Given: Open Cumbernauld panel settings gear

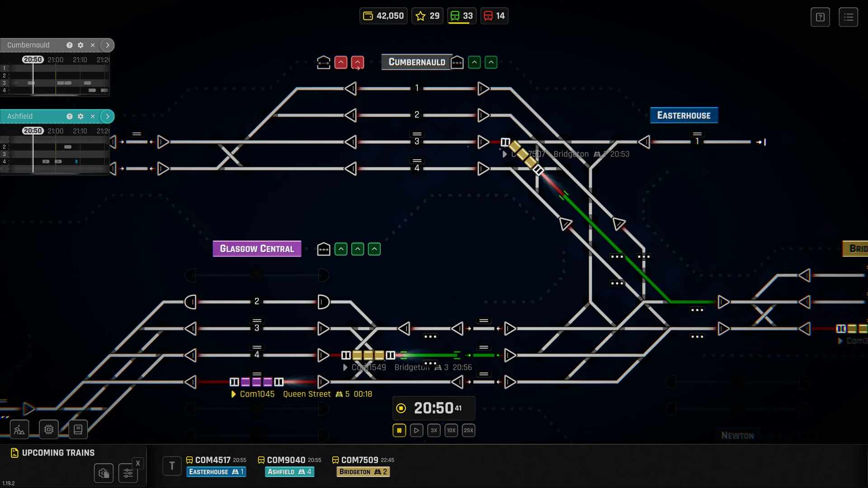Looking at the screenshot, I should (80, 45).
